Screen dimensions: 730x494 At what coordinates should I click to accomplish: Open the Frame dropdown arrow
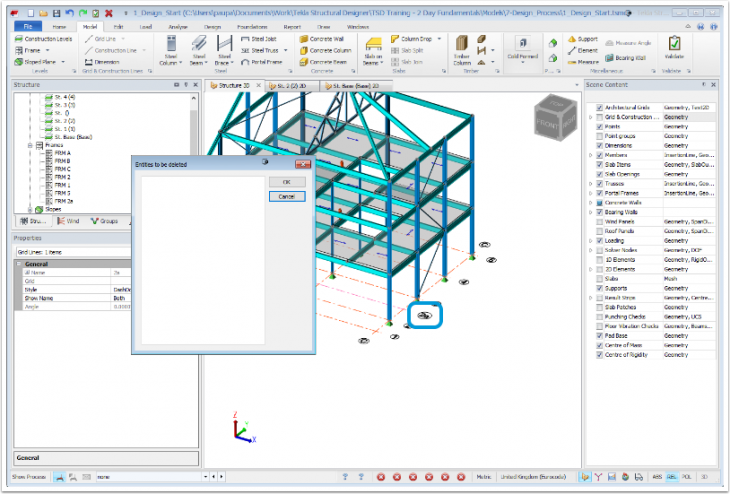(47, 50)
